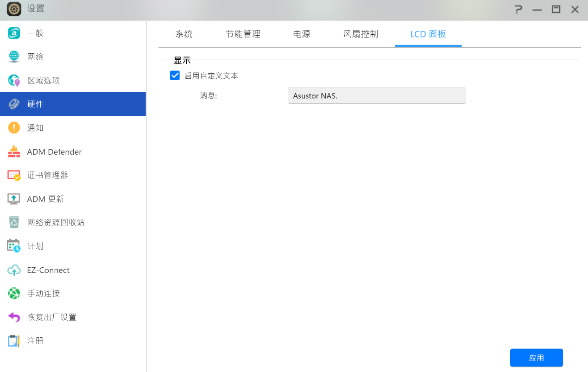Open the 一般 (General) settings icon
The width and height of the screenshot is (588, 372).
[x=14, y=33]
